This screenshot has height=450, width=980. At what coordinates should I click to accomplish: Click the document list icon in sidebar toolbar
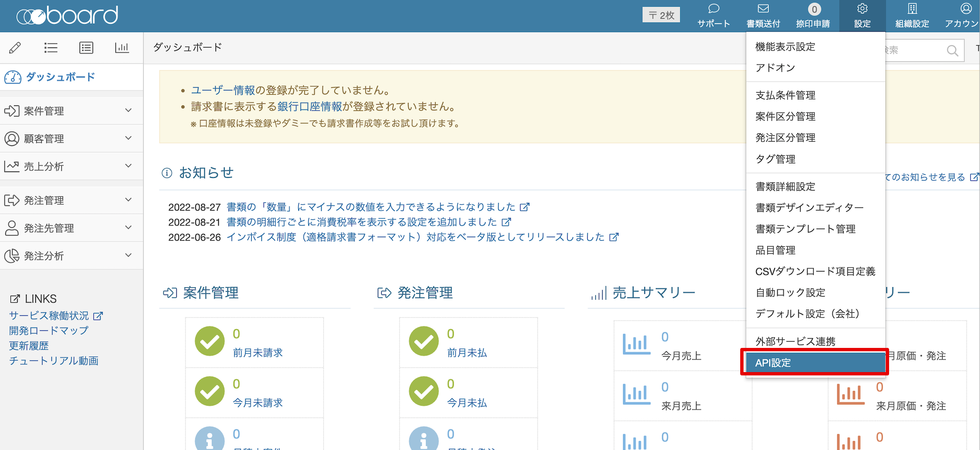pos(86,48)
